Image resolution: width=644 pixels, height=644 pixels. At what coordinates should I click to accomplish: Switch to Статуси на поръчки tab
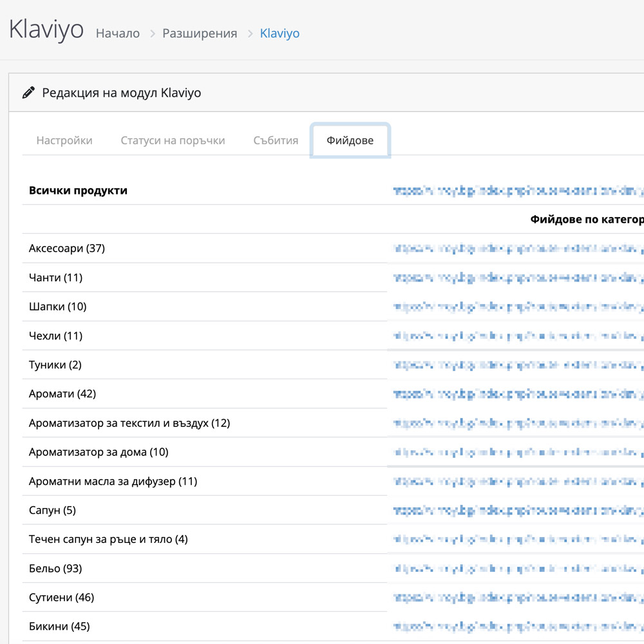[173, 140]
